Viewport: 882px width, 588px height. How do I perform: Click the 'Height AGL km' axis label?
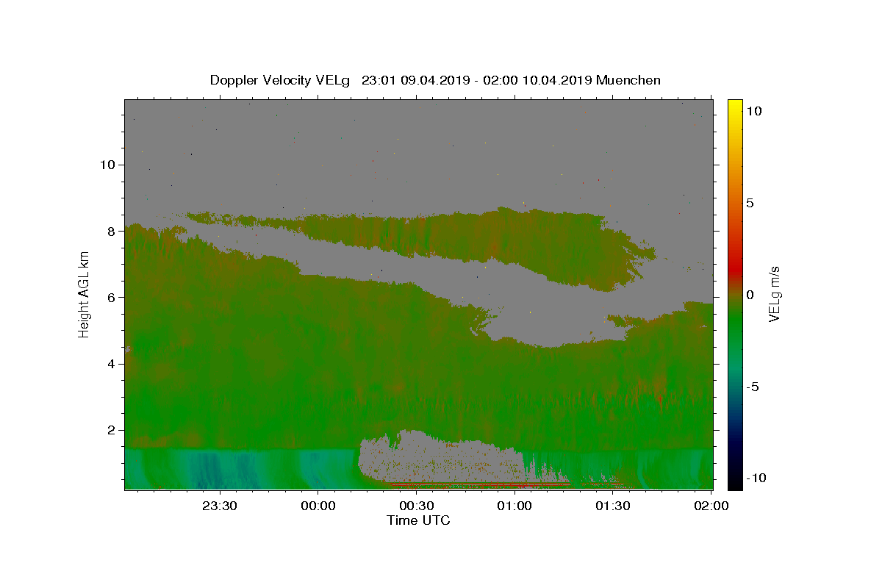click(x=85, y=294)
